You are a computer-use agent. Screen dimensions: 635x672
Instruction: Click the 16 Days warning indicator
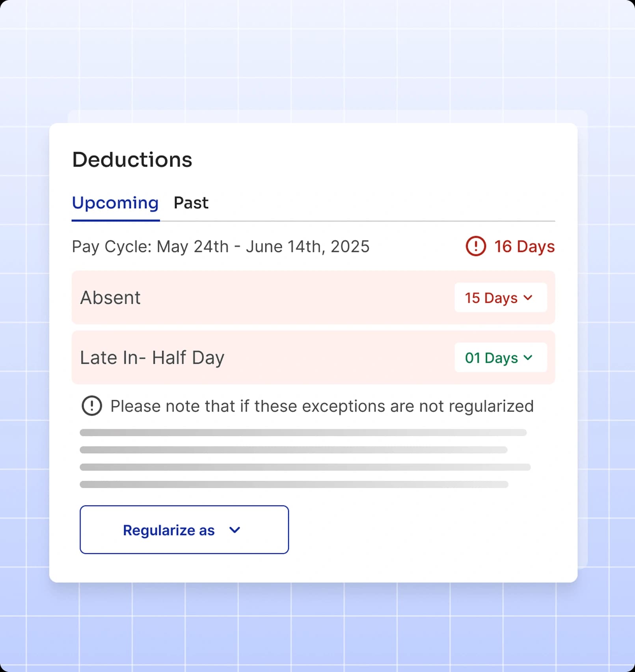click(510, 246)
